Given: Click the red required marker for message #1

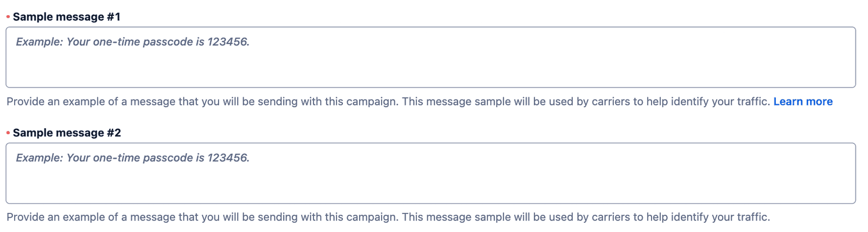Looking at the screenshot, I should (8, 17).
